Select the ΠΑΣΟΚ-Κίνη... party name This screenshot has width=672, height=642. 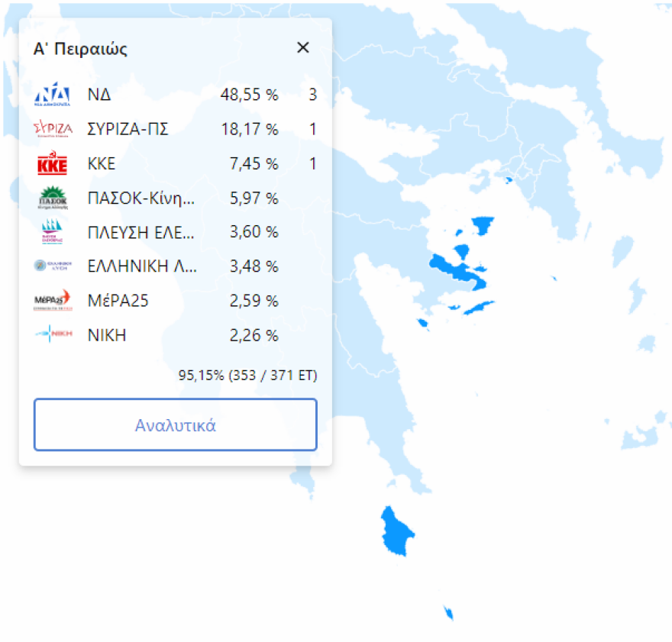click(141, 198)
